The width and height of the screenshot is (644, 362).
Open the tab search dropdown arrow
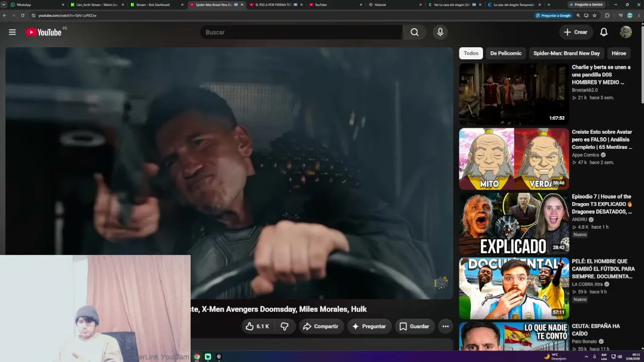point(5,5)
